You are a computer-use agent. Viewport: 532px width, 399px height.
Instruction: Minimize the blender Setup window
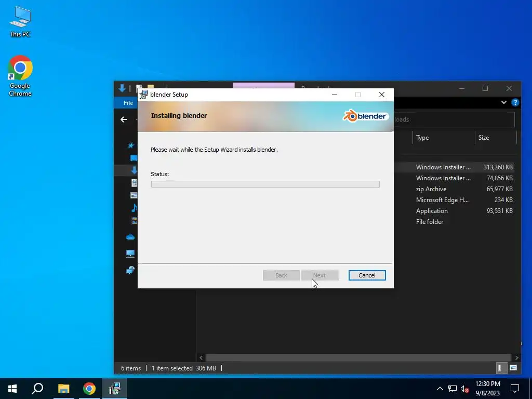(335, 95)
